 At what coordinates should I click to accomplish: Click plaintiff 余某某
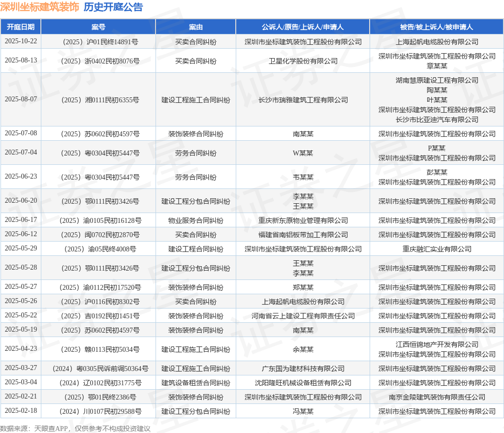click(x=303, y=349)
